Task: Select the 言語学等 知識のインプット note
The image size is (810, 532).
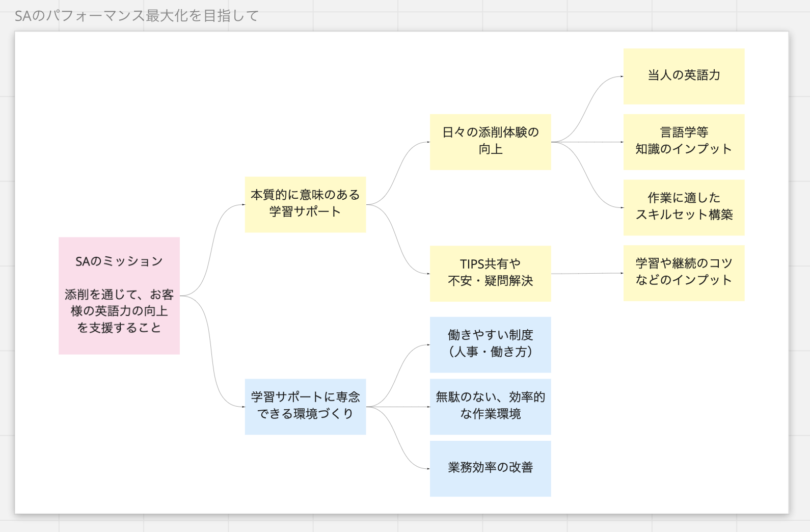Action: (x=684, y=142)
